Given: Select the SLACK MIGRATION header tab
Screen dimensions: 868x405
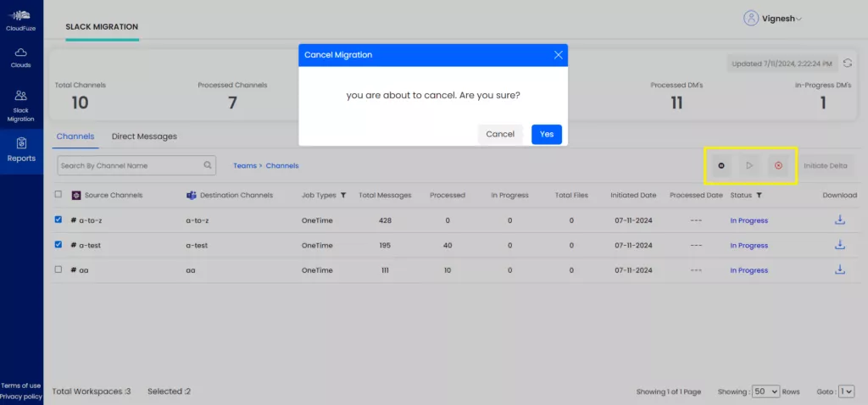Looking at the screenshot, I should point(102,26).
